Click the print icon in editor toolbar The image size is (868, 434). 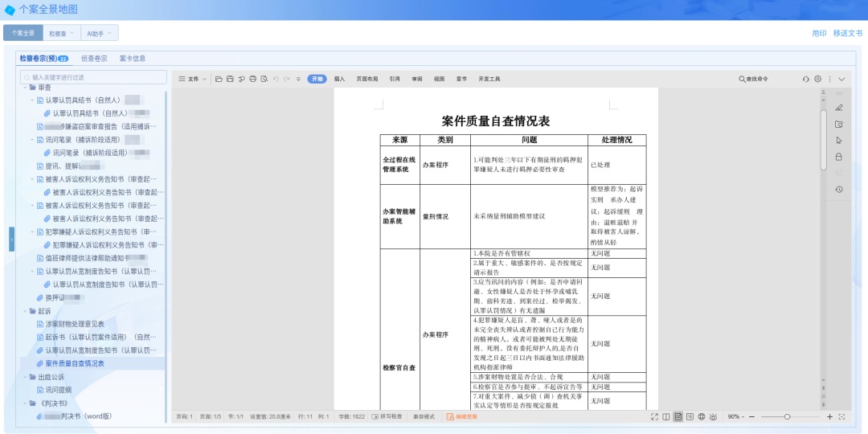(253, 79)
